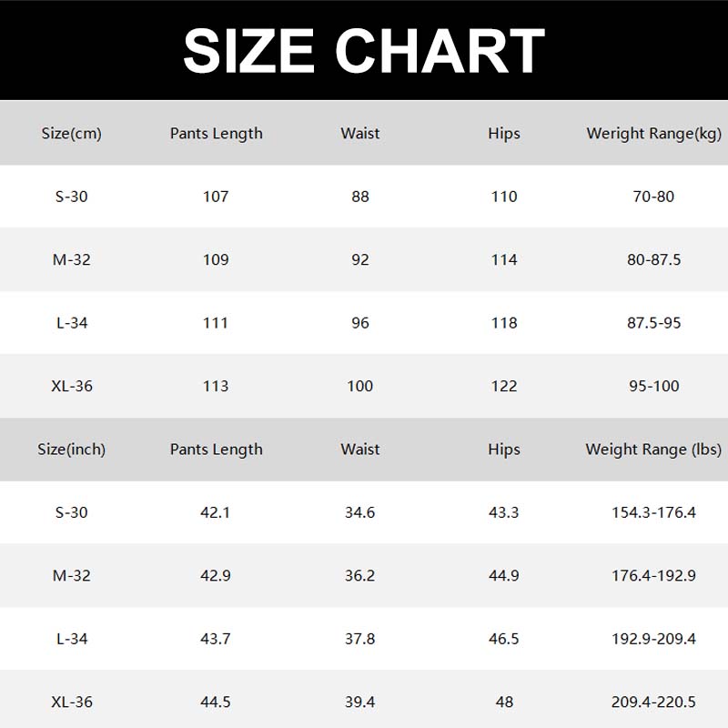Select the 209.4-220.5 weight range cell

(x=653, y=703)
